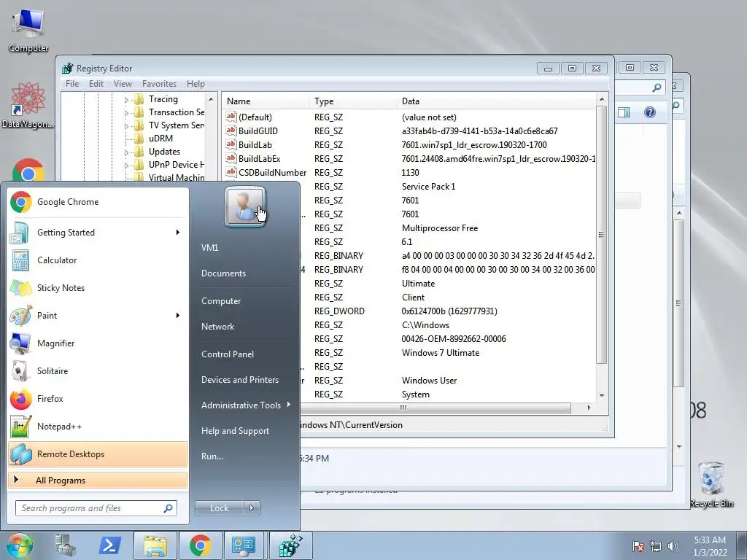Click the Type column header

click(353, 101)
